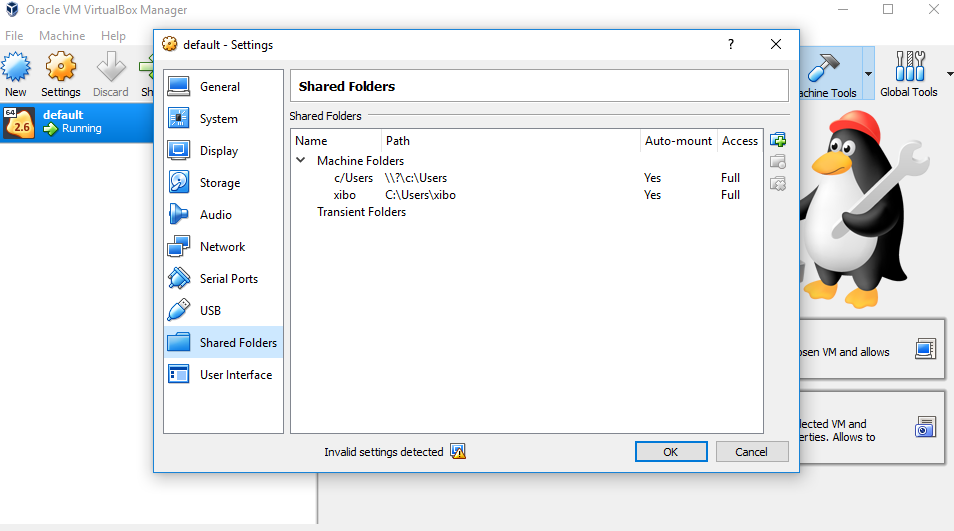The image size is (954, 531).
Task: Click the Machine Folders group label
Action: [360, 161]
